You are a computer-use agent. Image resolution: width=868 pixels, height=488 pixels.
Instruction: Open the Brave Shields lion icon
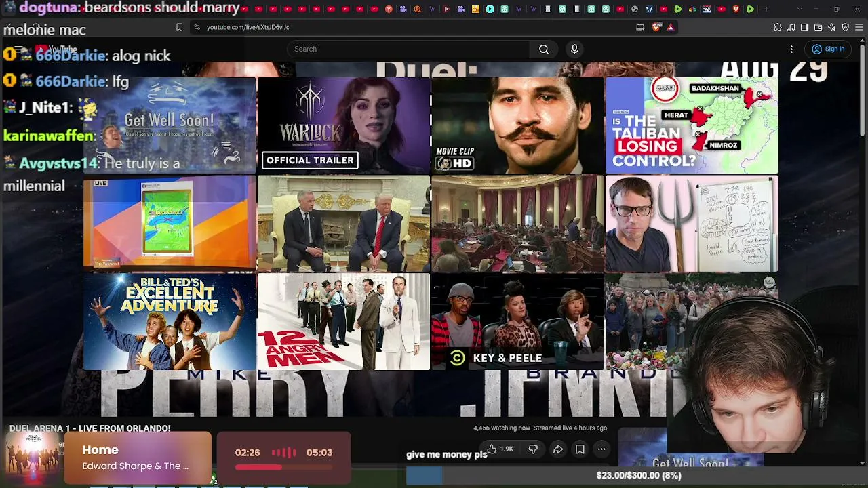(x=656, y=27)
